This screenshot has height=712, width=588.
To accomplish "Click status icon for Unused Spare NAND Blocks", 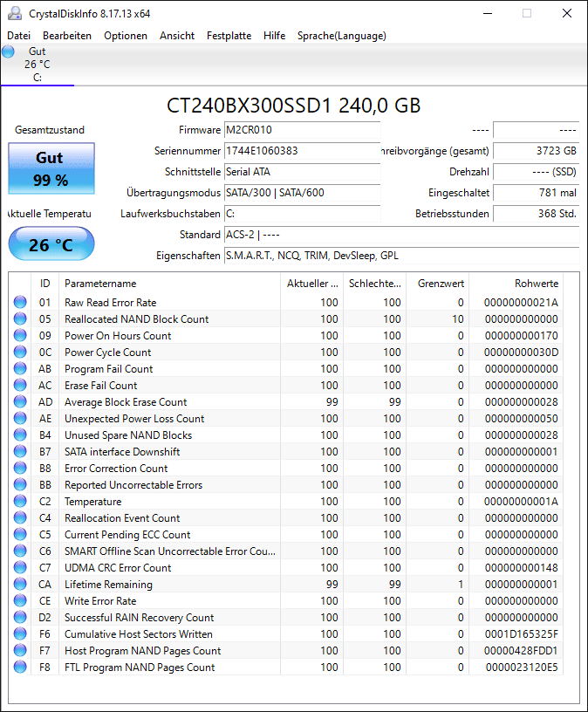I will [x=20, y=435].
